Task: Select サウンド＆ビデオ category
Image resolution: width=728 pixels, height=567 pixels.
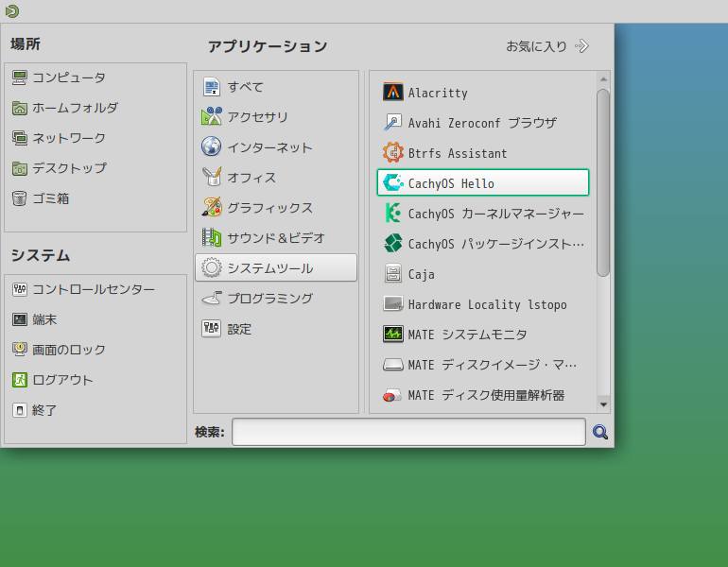Action: pos(276,237)
